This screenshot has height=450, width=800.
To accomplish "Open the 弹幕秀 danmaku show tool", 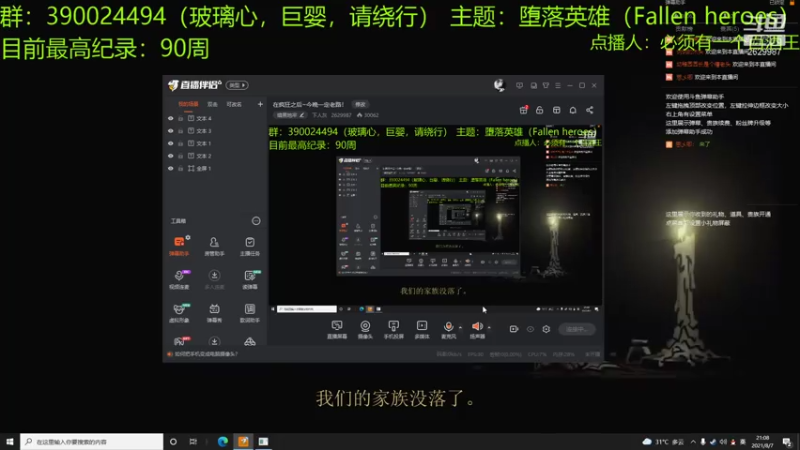I will point(214,313).
